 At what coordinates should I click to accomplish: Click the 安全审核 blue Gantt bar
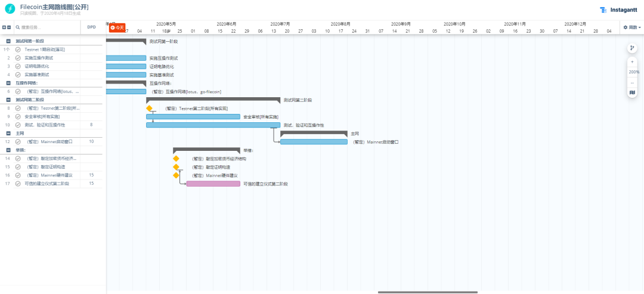tap(193, 117)
